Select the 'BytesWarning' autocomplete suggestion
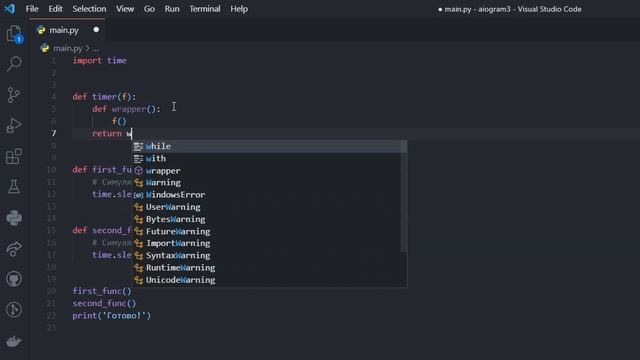This screenshot has height=360, width=640. (x=267, y=219)
